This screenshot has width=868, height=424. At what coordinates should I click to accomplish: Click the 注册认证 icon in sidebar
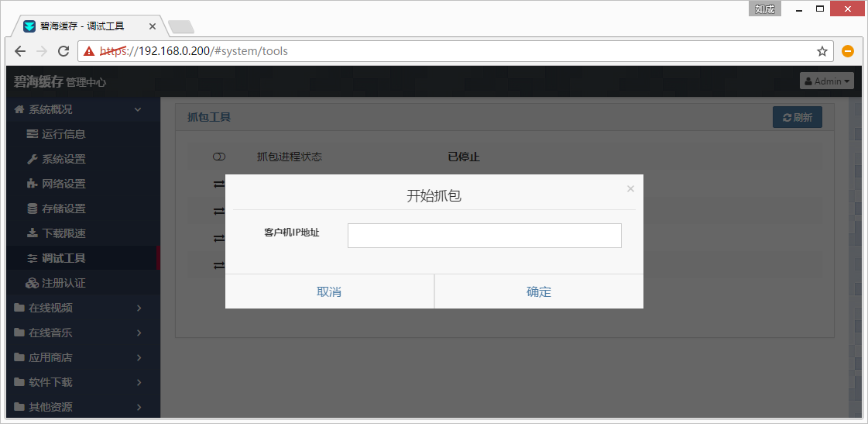point(32,283)
